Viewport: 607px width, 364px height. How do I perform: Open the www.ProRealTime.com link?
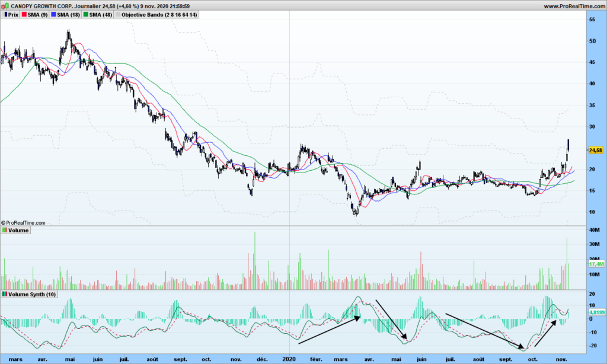[574, 6]
